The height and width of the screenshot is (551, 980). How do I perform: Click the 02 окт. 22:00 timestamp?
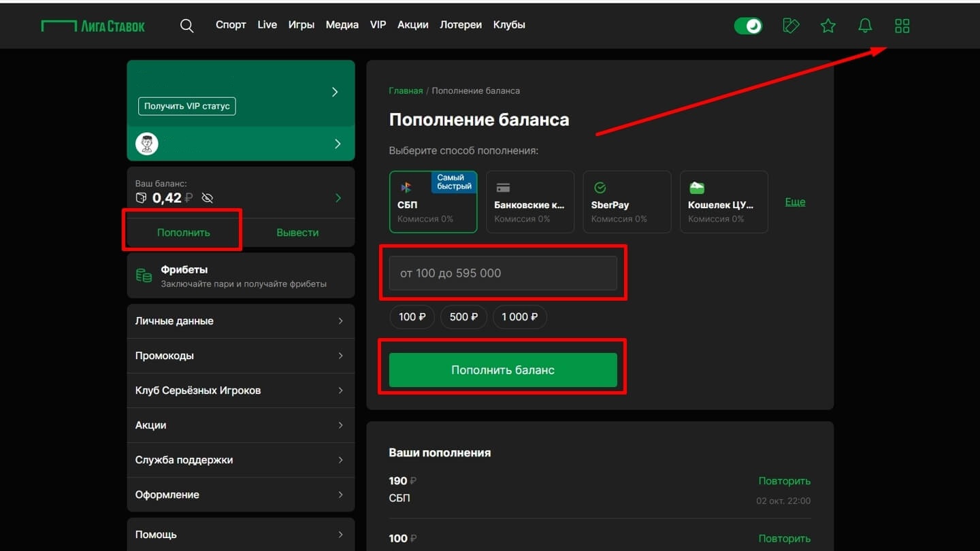pos(783,501)
